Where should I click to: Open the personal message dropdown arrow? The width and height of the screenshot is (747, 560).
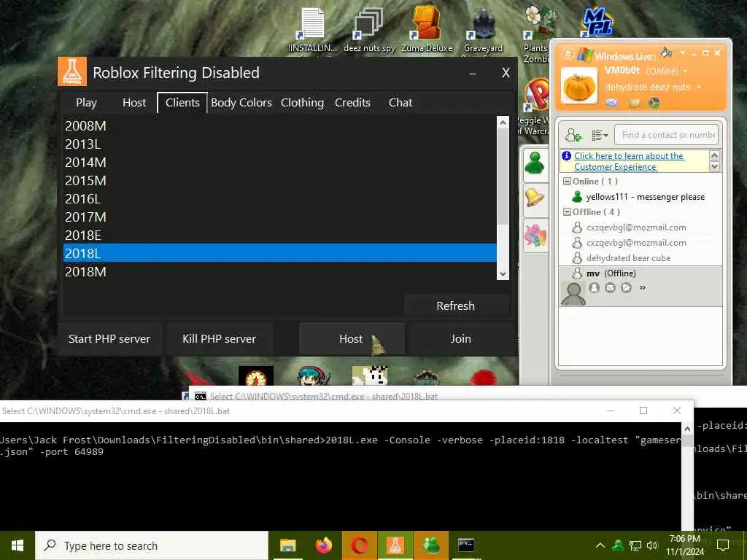click(x=699, y=87)
